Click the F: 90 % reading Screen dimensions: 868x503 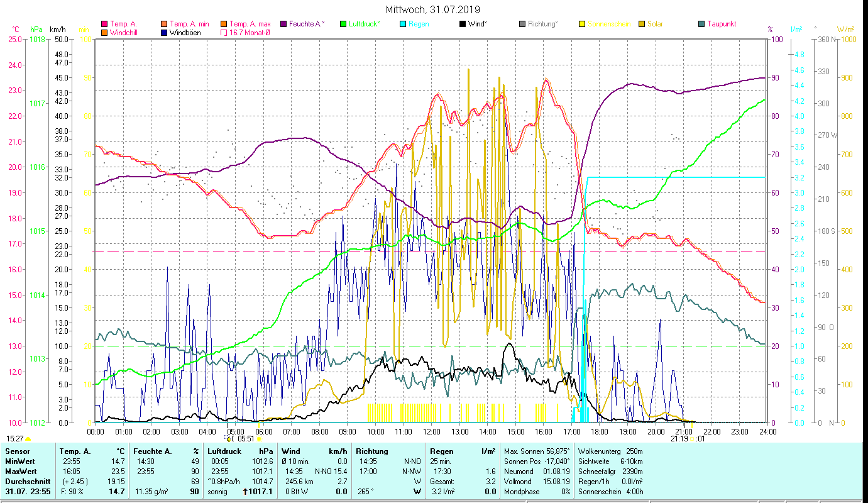[72, 492]
